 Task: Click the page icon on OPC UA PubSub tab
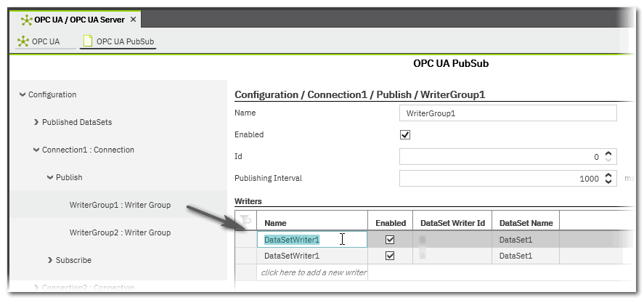pos(88,41)
